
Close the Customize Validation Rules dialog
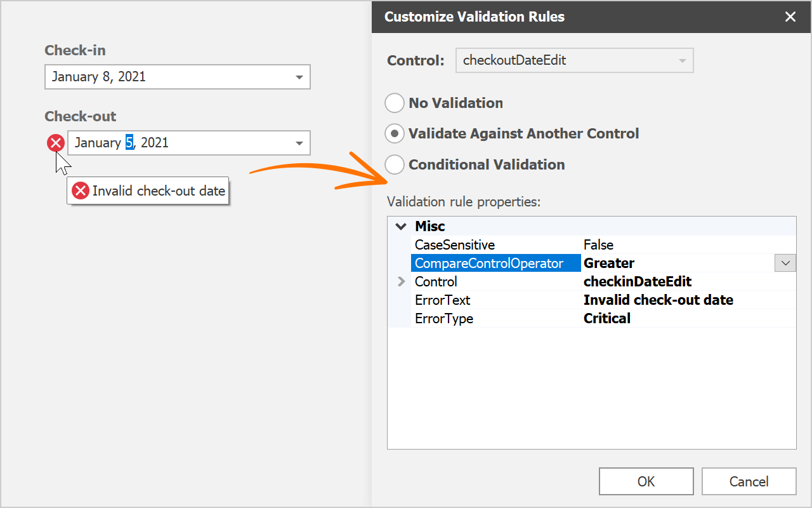(790, 17)
